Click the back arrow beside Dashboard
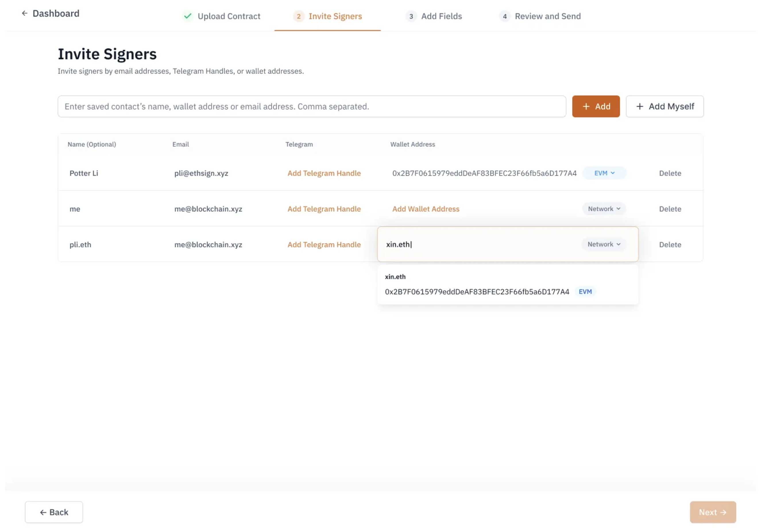Image resolution: width=761 pixels, height=532 pixels. point(24,13)
